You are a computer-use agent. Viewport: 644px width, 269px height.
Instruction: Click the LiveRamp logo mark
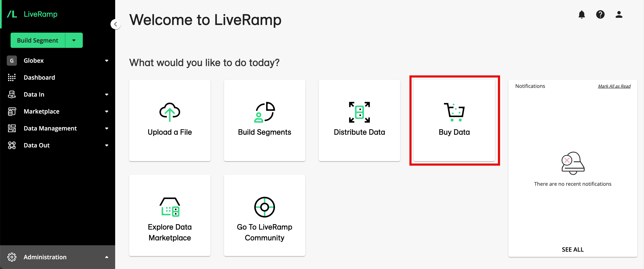pos(12,14)
